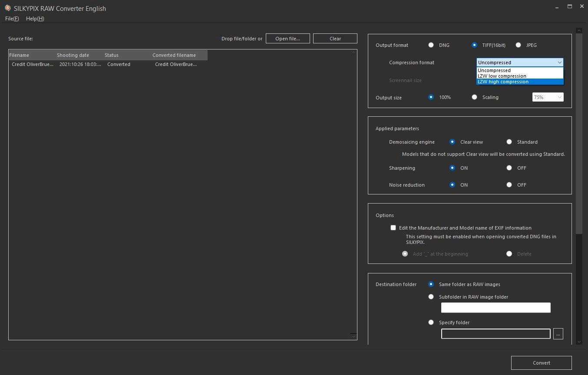This screenshot has height=375, width=588.
Task: Click the Open file... button
Action: [288, 39]
